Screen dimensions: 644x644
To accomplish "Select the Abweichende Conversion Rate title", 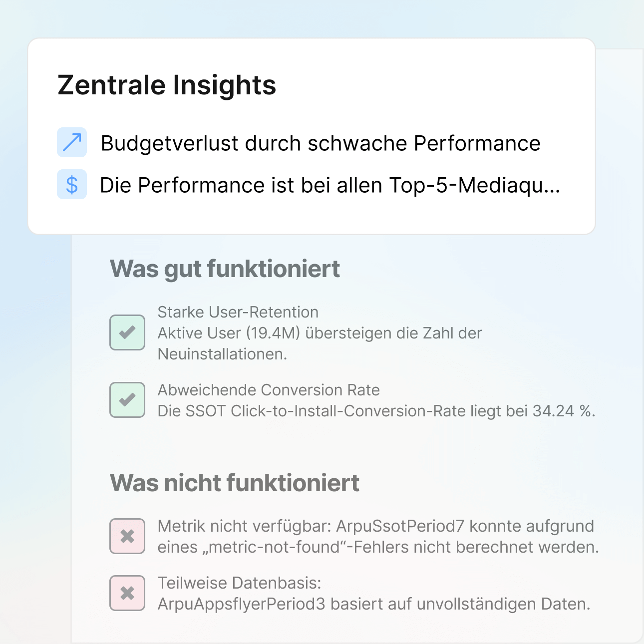I will pos(269,390).
